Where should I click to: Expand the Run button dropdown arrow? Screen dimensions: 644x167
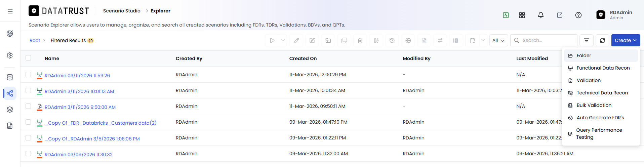point(283,40)
